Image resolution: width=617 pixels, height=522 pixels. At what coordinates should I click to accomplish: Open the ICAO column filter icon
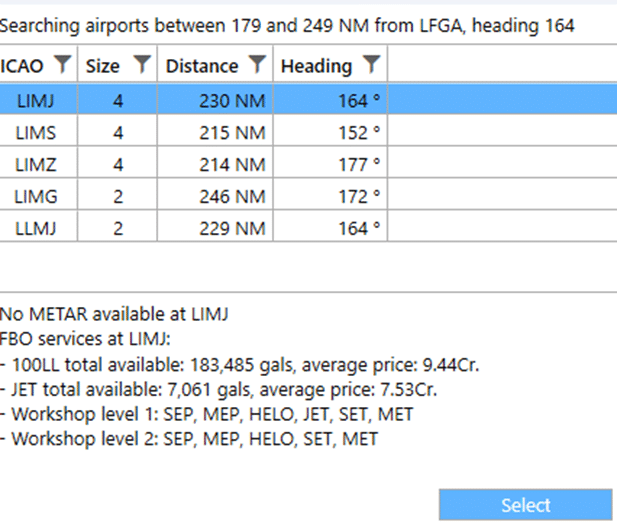pyautogui.click(x=62, y=64)
